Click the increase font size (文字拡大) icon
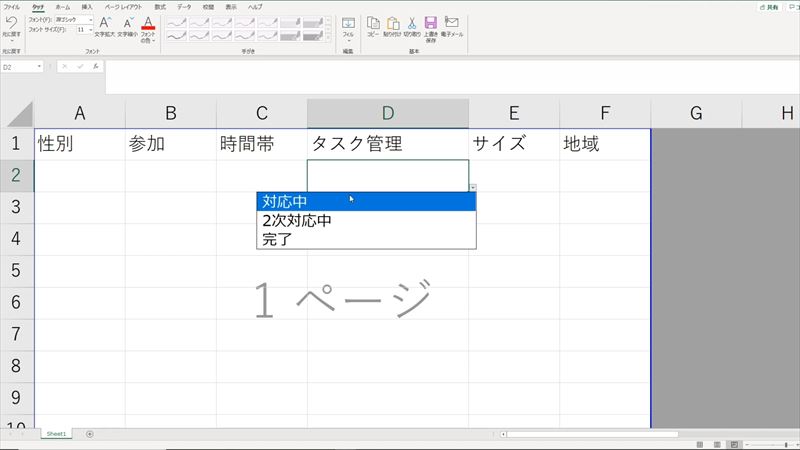800x450 pixels. click(x=105, y=22)
